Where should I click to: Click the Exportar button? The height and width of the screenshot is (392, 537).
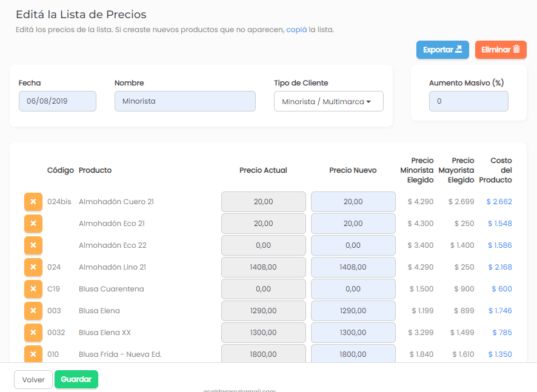tap(442, 50)
